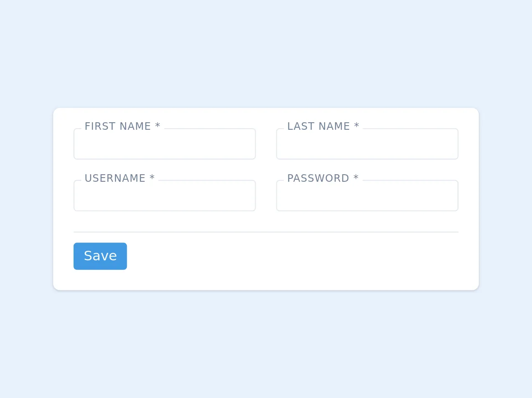Click the required asterisk beside Username
The image size is (532, 398).
tap(152, 178)
